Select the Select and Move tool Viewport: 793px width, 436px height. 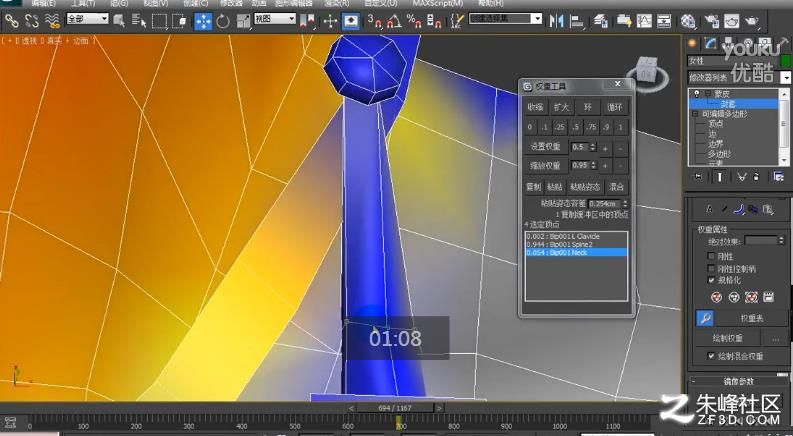pos(203,21)
